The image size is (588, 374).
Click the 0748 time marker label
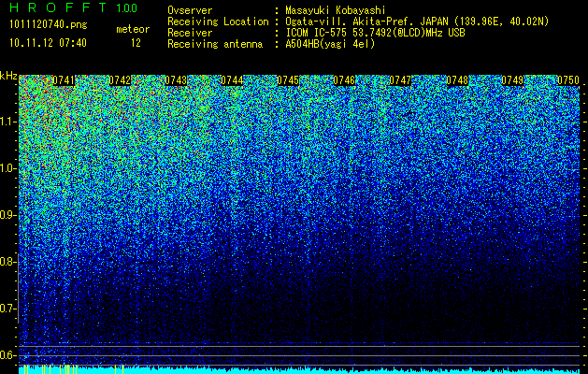[457, 80]
